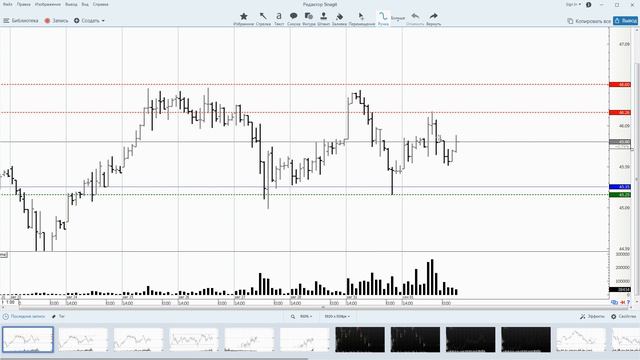640x360 pixels.
Task: Open the Файл menu
Action: [7, 4]
